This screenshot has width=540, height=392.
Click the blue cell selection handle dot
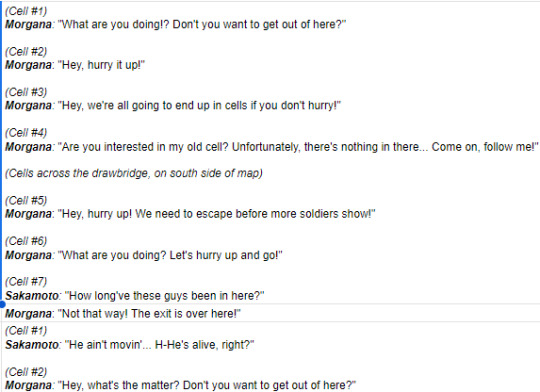pyautogui.click(x=2, y=304)
